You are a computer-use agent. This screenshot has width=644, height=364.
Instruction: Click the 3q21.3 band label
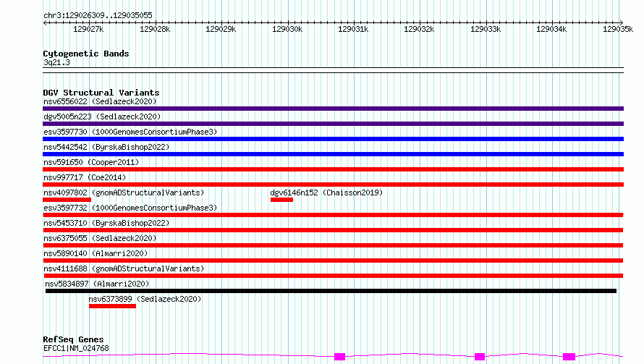click(x=56, y=62)
